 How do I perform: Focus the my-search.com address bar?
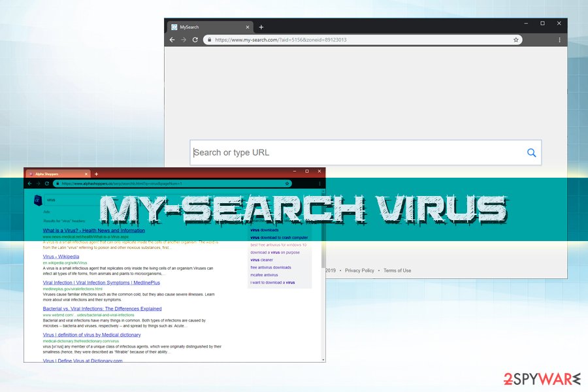coord(363,40)
